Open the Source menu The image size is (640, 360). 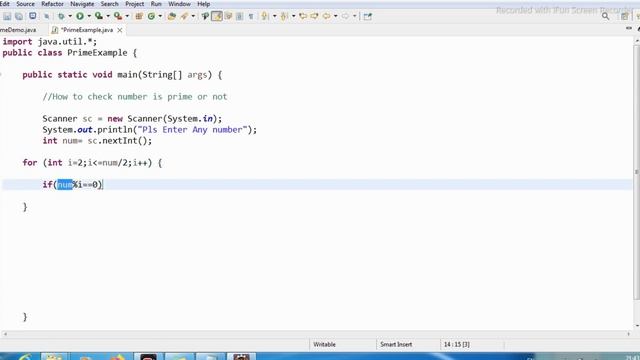[25, 4]
